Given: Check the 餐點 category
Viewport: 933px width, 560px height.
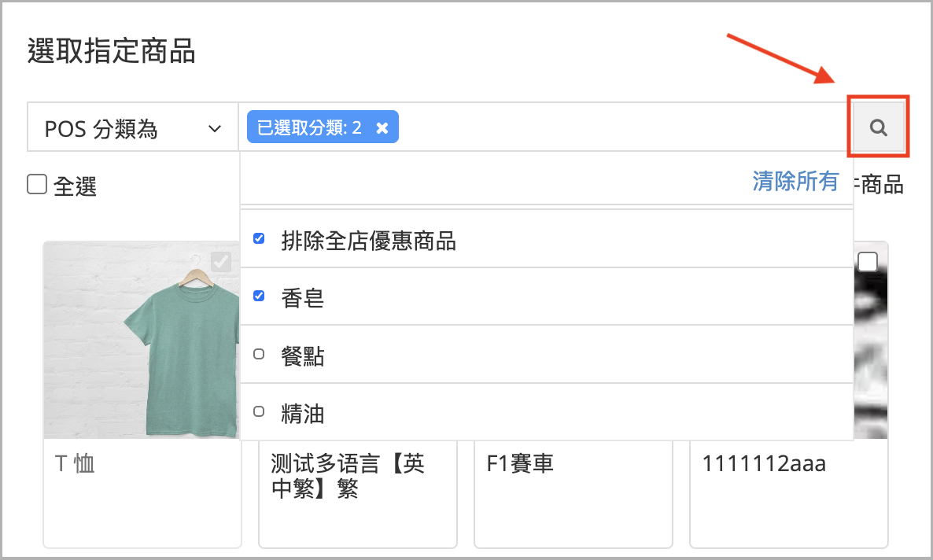Looking at the screenshot, I should 259,354.
